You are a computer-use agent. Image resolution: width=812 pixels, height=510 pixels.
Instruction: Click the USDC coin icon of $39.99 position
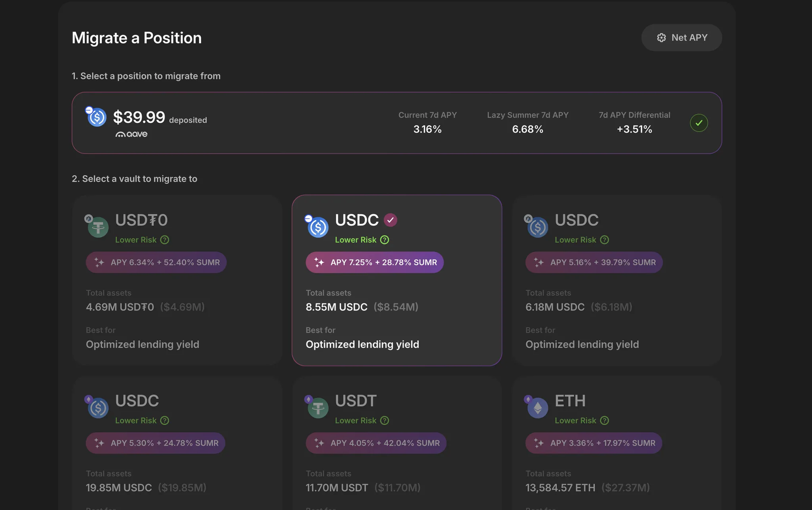click(96, 117)
